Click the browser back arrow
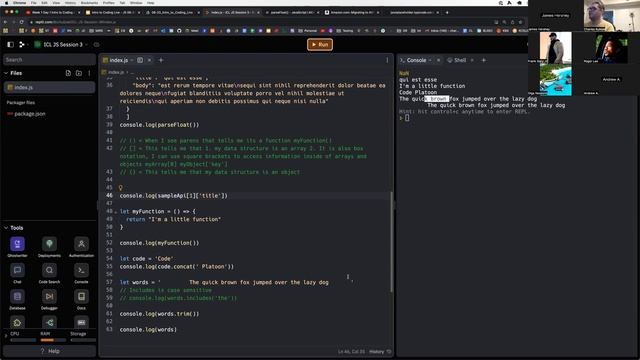 5,22
